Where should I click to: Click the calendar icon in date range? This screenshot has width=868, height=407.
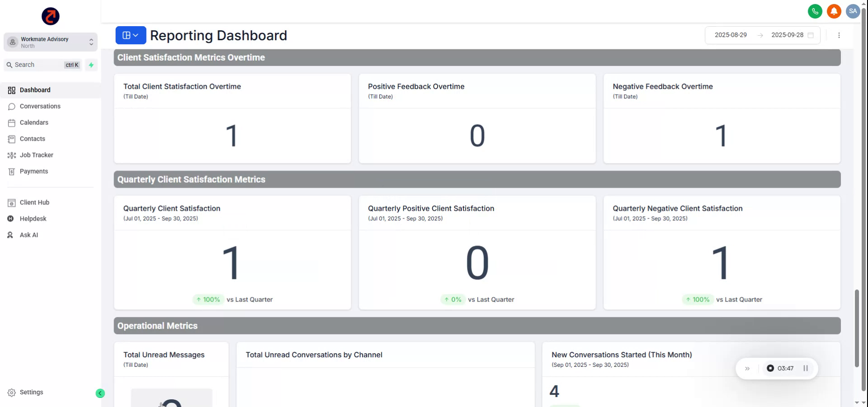click(x=811, y=35)
